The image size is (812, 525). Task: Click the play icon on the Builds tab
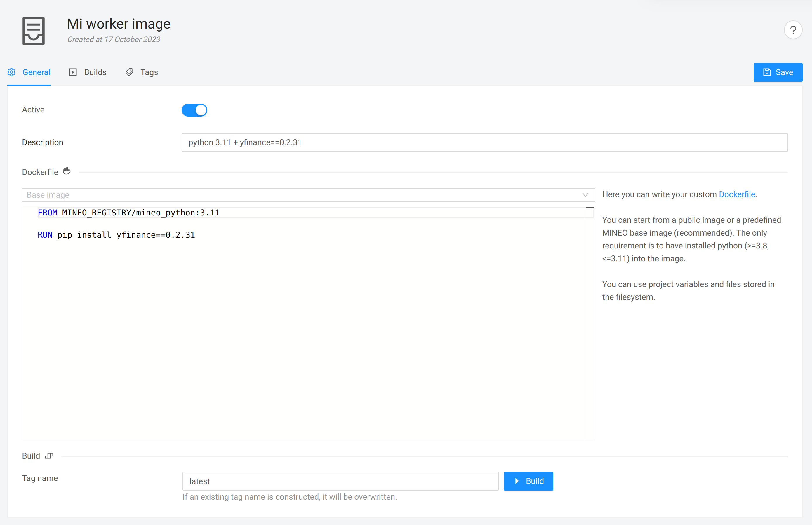tap(73, 72)
